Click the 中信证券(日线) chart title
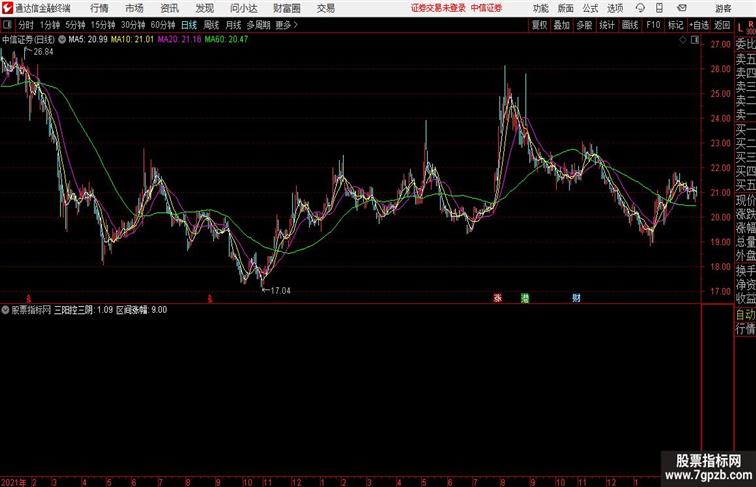The height and width of the screenshot is (487, 756). click(x=28, y=40)
